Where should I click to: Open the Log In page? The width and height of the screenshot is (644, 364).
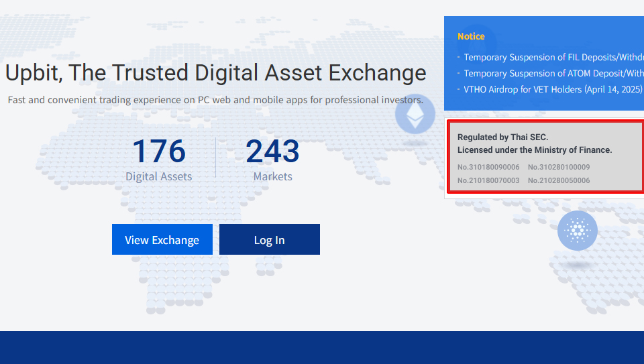pyautogui.click(x=270, y=239)
